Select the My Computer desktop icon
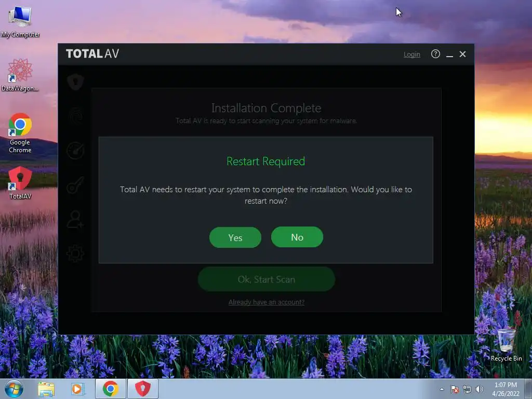Image resolution: width=532 pixels, height=399 pixels. [x=20, y=22]
